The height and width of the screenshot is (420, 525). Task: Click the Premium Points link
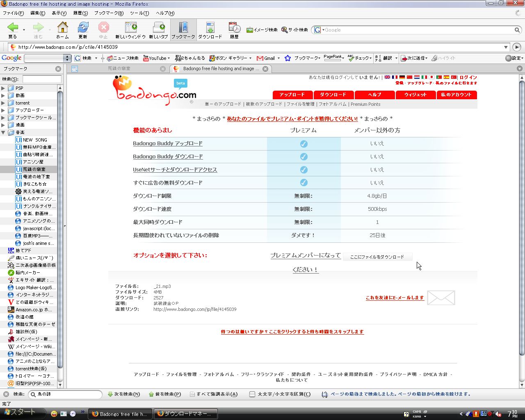coord(365,104)
